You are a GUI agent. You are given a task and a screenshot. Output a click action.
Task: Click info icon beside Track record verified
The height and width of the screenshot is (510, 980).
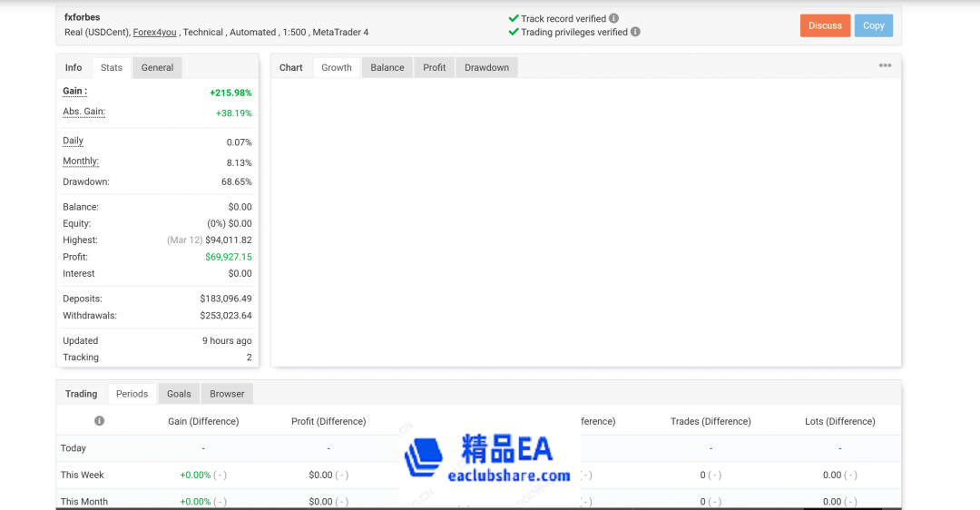614,18
